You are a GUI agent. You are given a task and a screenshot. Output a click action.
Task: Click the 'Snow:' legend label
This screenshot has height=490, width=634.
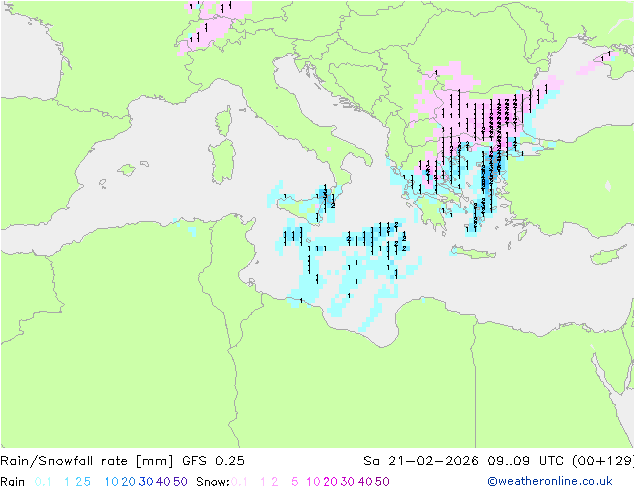(x=213, y=482)
